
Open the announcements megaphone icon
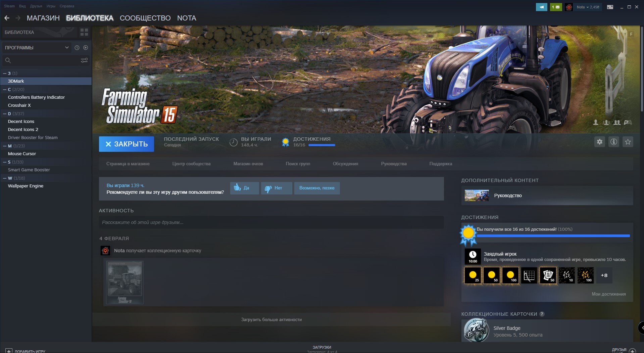(x=541, y=7)
